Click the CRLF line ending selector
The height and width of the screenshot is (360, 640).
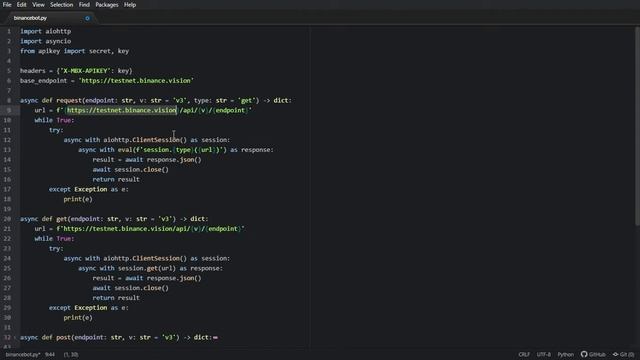(524, 354)
